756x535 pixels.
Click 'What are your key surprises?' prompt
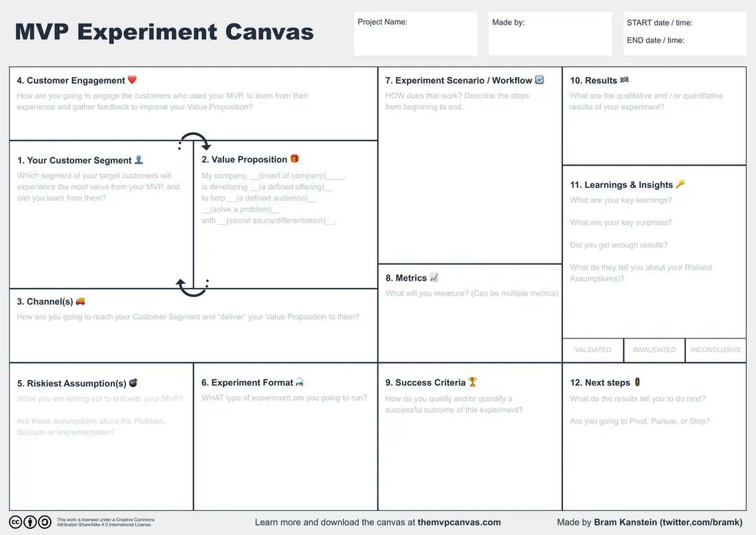[621, 222]
